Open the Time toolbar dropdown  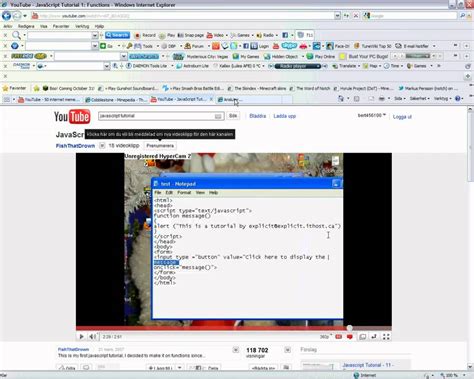[x=393, y=66]
